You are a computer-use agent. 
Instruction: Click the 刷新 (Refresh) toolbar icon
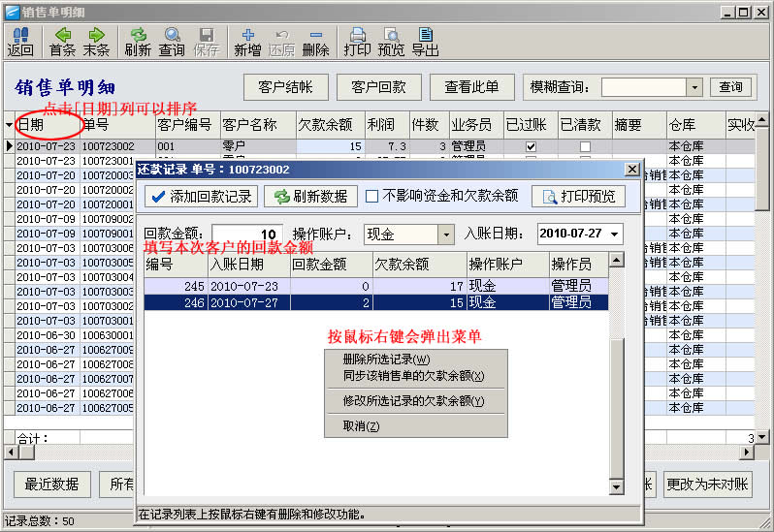coord(138,42)
